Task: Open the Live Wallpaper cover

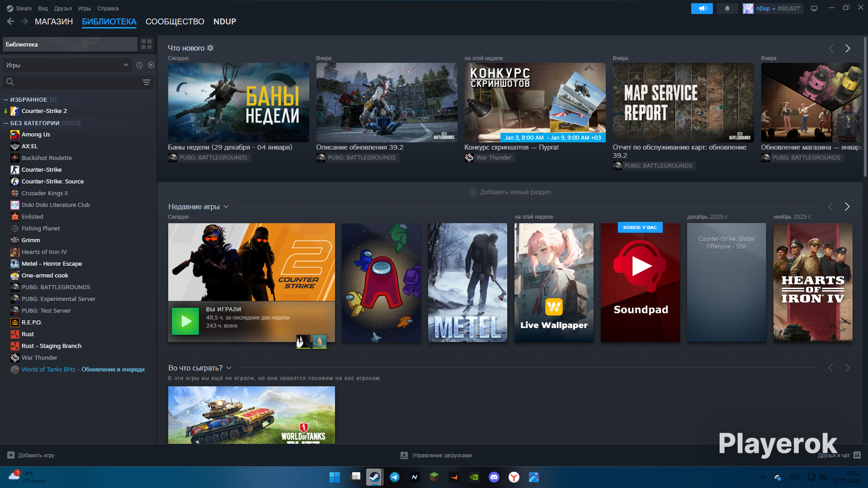Action: point(554,283)
